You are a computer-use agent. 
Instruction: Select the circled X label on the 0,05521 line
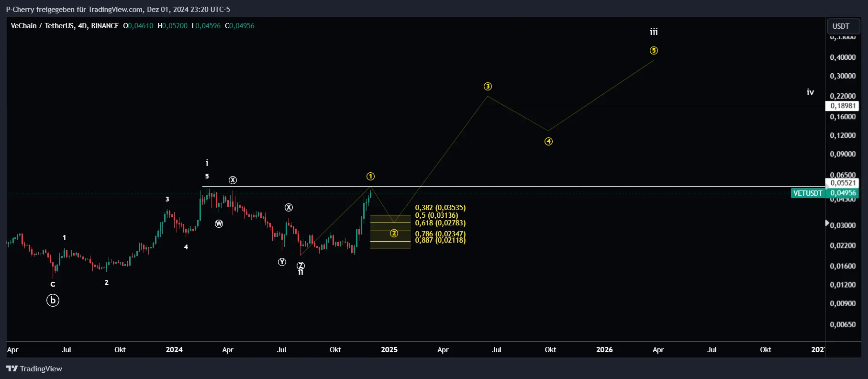233,180
